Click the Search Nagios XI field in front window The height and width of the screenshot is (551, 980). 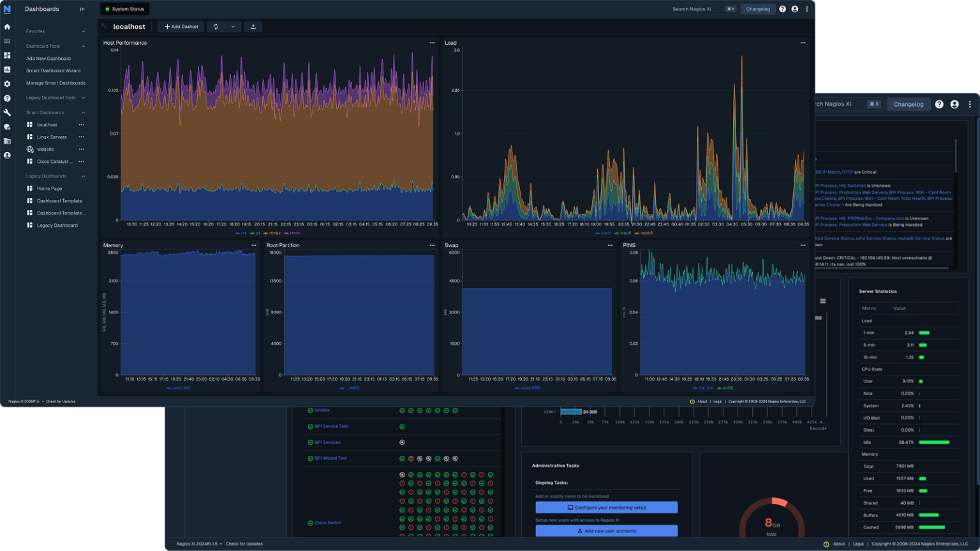tap(704, 9)
